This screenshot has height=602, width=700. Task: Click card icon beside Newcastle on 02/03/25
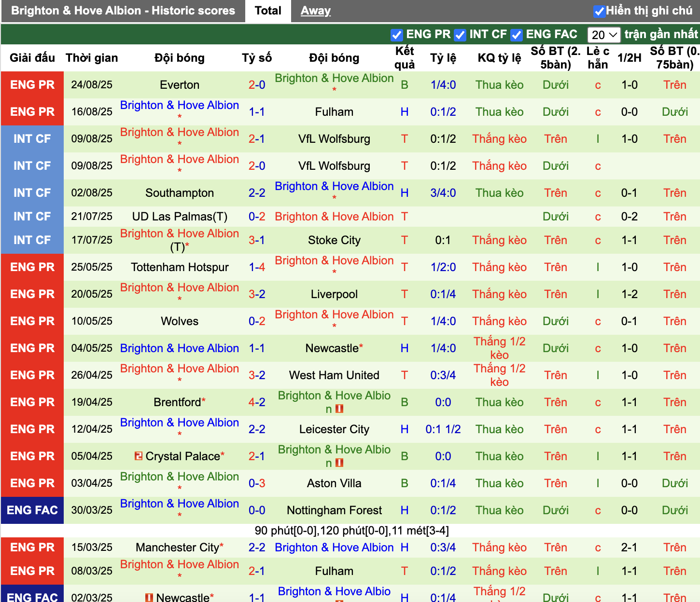[150, 598]
